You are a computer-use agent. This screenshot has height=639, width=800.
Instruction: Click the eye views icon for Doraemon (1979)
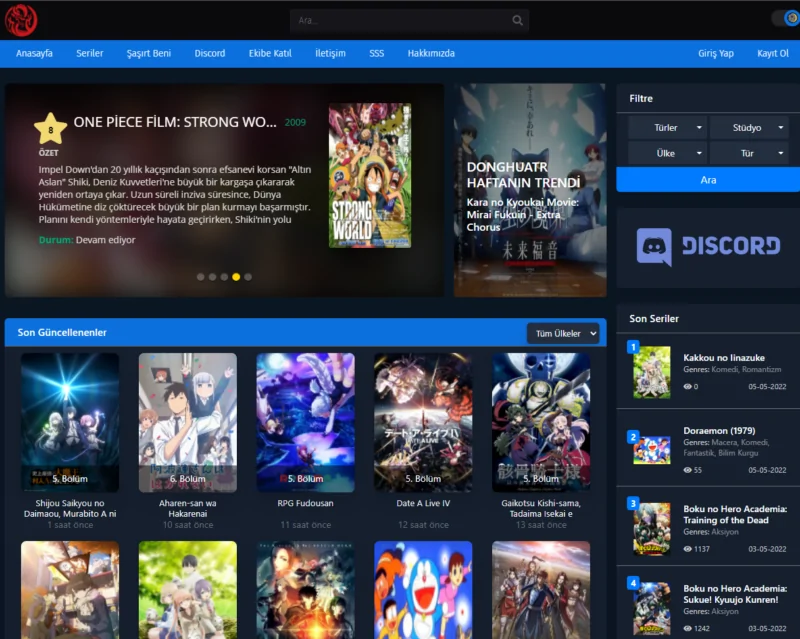(687, 470)
